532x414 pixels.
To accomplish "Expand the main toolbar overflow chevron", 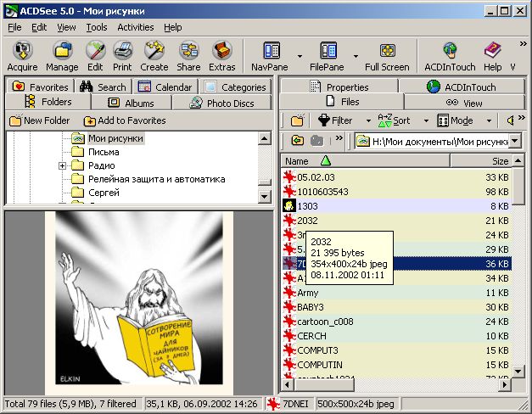I will 523,44.
